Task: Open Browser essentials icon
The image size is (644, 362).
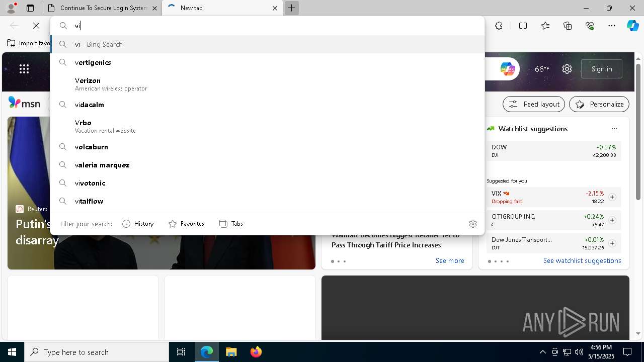Action: click(590, 26)
